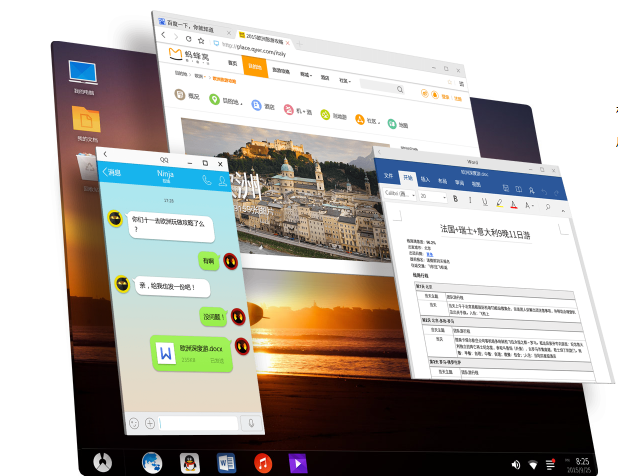The image size is (618, 476).
Task: Click the website search magnifier icon
Action: 400,89
